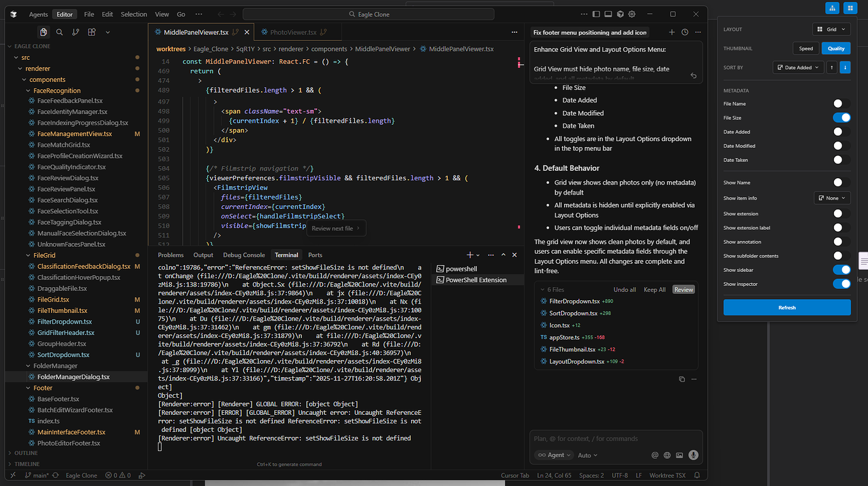The height and width of the screenshot is (486, 868).
Task: Open the Agent mode dropdown
Action: [x=554, y=455]
